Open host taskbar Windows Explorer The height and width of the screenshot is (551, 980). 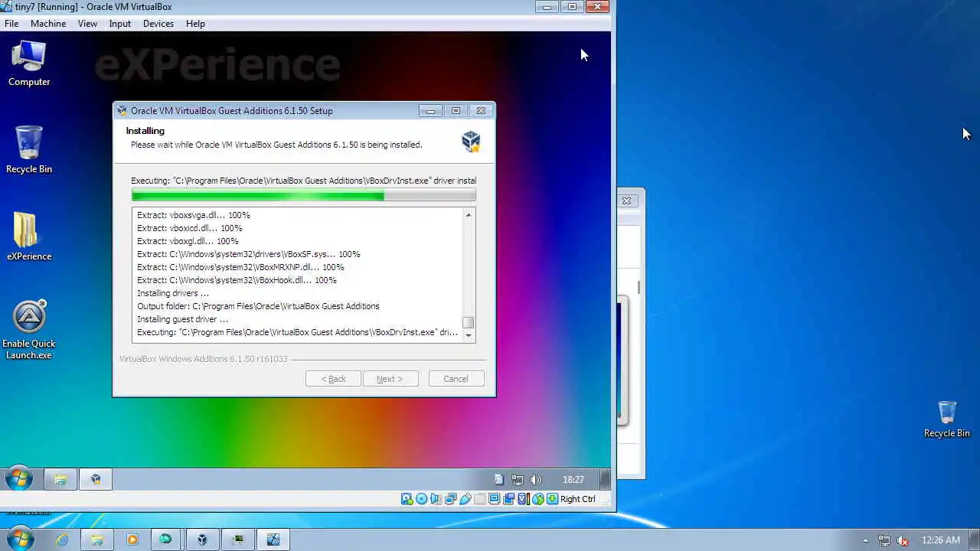[96, 540]
